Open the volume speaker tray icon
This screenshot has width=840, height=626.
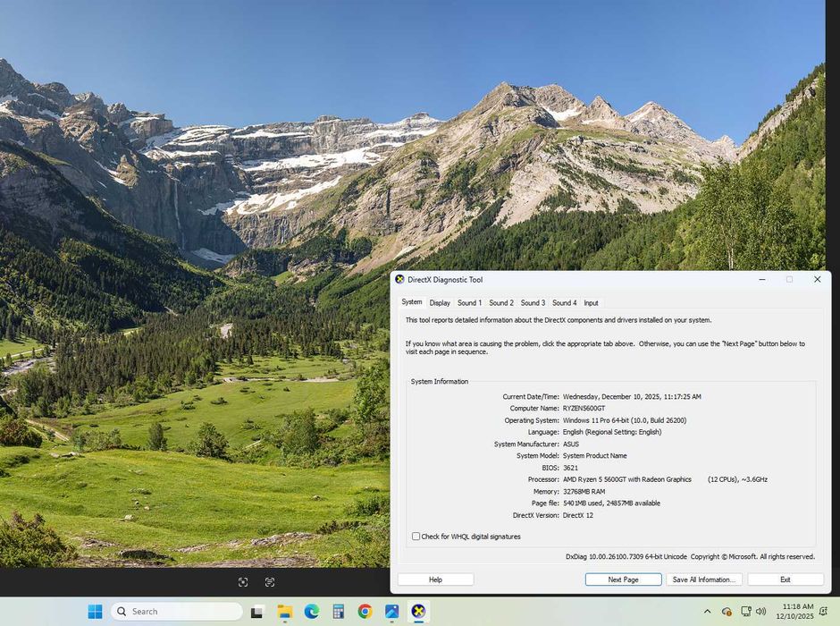tap(760, 612)
